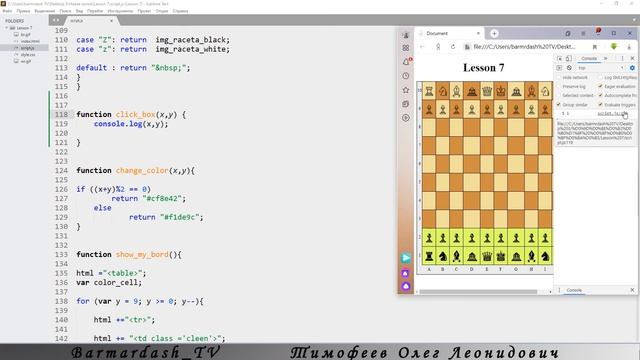This screenshot has height=360, width=640.
Task: Toggle the DevTools device toolbar icon
Action: pyautogui.click(x=568, y=58)
